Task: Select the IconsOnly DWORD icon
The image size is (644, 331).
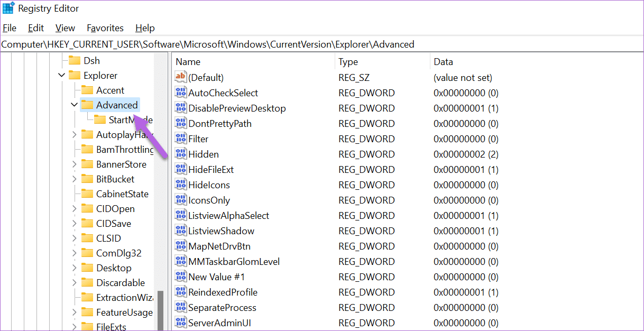Action: tap(181, 200)
